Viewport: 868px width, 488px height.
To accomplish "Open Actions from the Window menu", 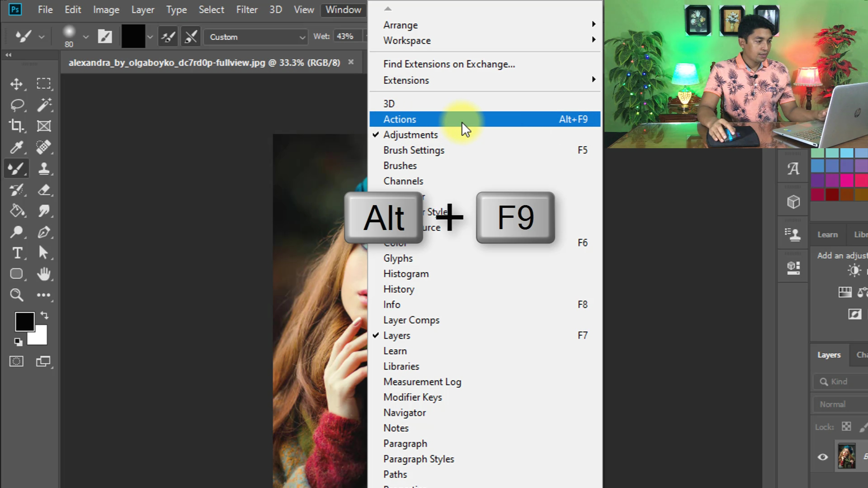I will tap(400, 119).
